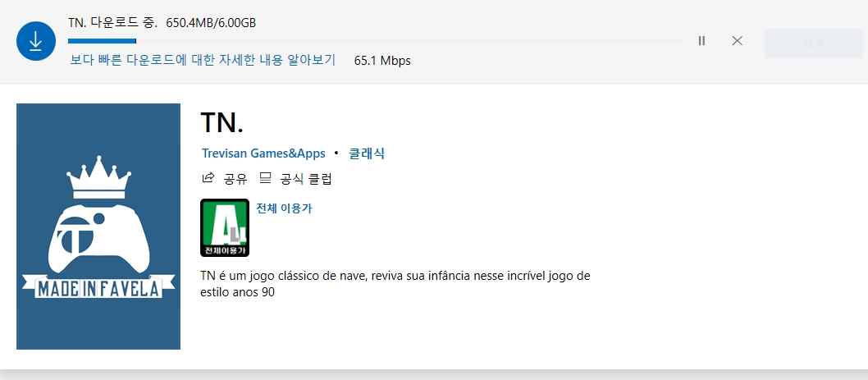868x380 pixels.
Task: Click the 65.1 Mbps speed text
Action: [x=382, y=61]
